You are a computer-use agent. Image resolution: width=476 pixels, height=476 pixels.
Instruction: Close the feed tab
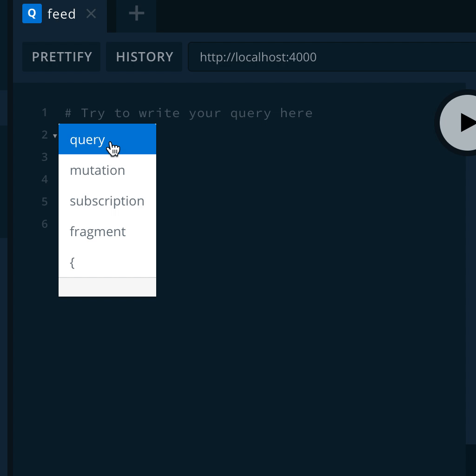pos(91,13)
